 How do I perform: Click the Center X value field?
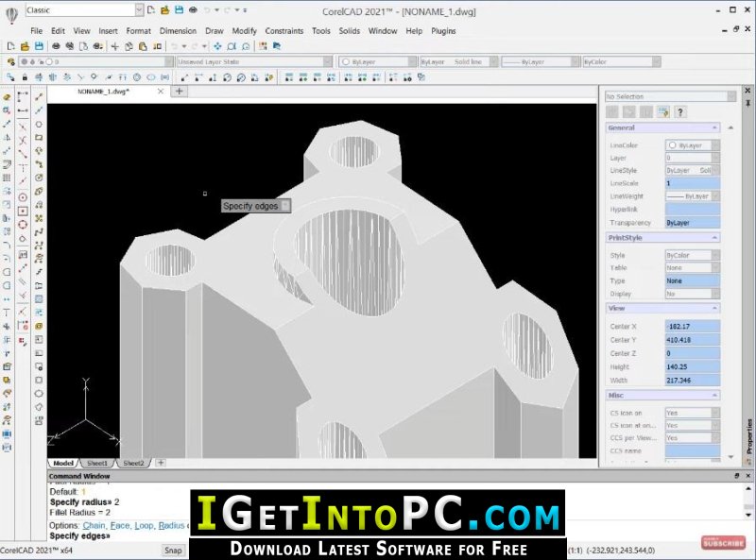(x=693, y=326)
